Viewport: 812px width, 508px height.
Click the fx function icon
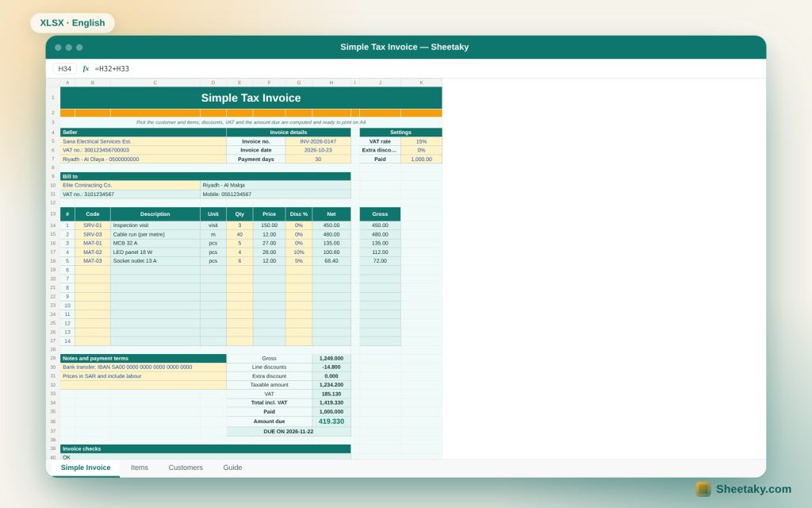(86, 68)
